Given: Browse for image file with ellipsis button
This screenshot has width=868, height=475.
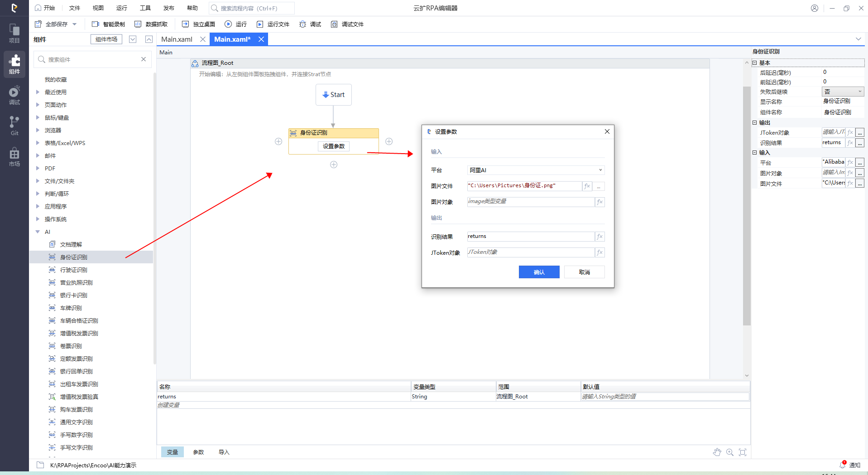Looking at the screenshot, I should pyautogui.click(x=599, y=186).
